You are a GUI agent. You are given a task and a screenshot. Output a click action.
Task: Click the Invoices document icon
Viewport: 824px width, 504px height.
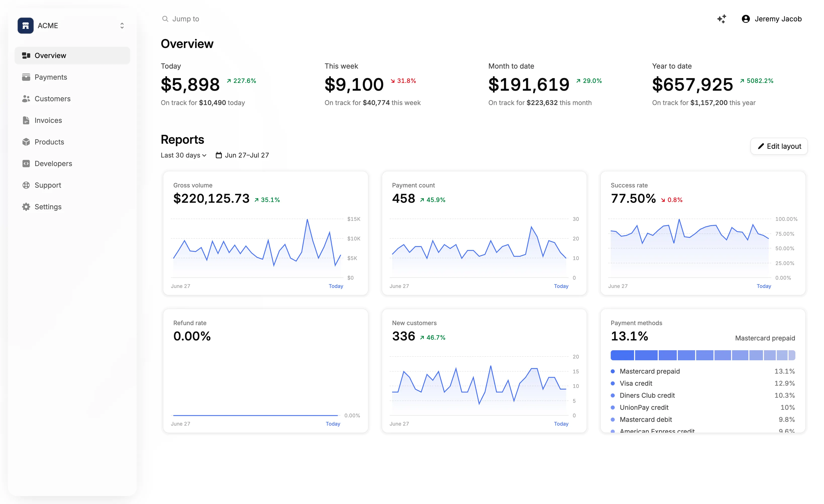(x=26, y=120)
